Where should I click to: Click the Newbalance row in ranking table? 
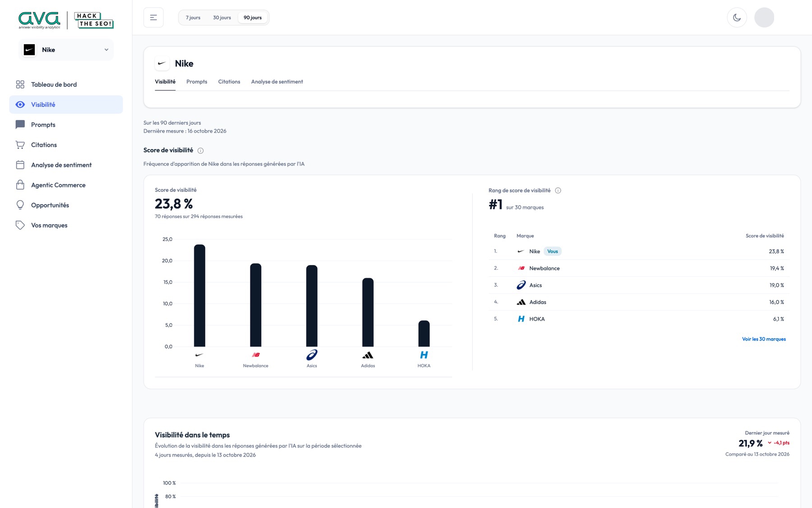[x=639, y=268]
